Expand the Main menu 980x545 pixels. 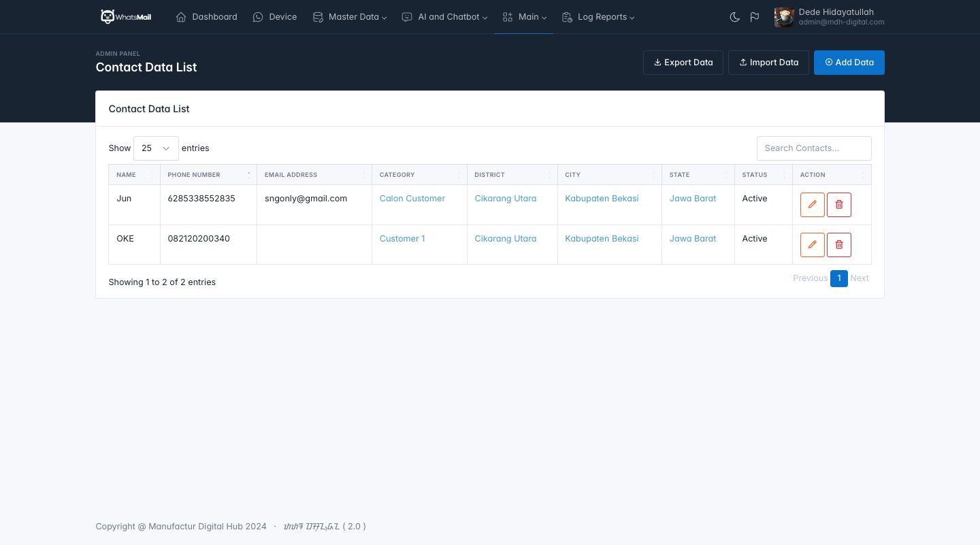click(524, 17)
